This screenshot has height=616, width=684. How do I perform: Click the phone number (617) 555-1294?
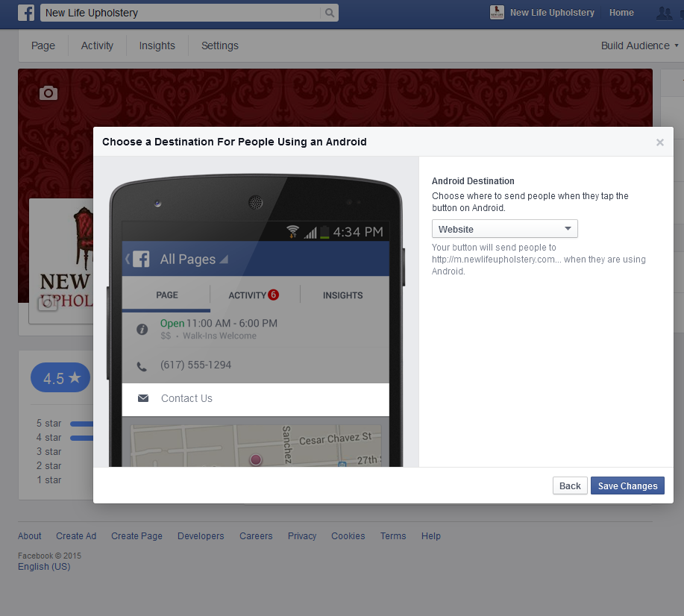[196, 365]
